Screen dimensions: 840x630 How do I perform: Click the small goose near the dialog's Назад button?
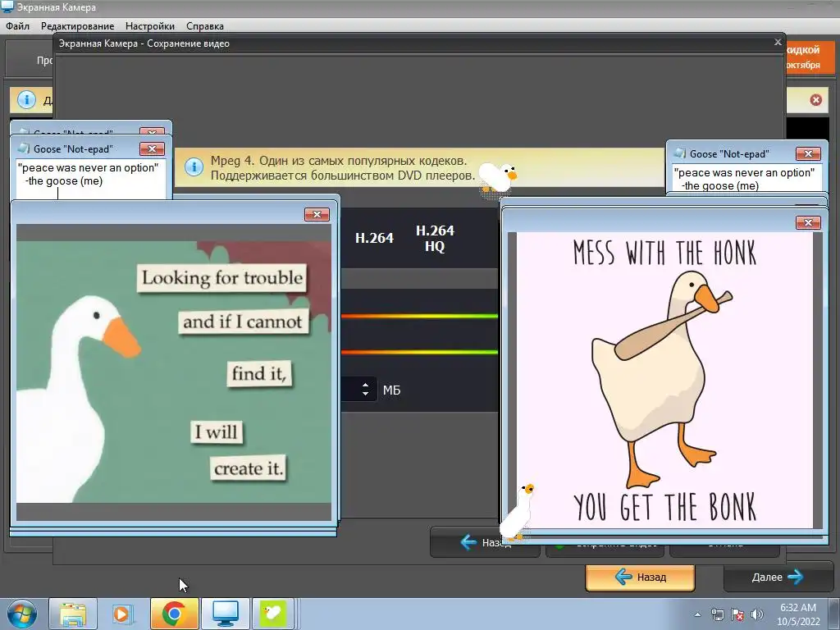518,512
